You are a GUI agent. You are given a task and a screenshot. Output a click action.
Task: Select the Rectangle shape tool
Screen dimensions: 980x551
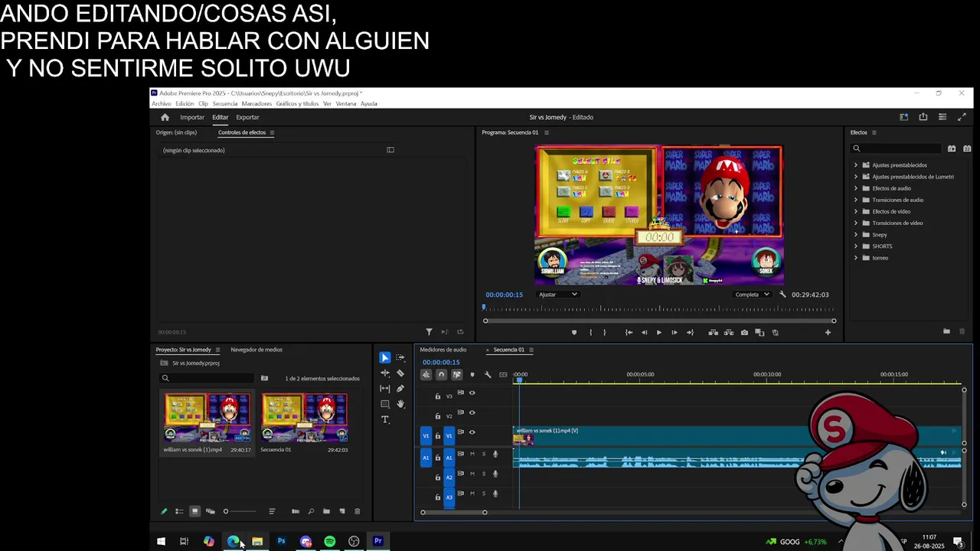(x=385, y=404)
